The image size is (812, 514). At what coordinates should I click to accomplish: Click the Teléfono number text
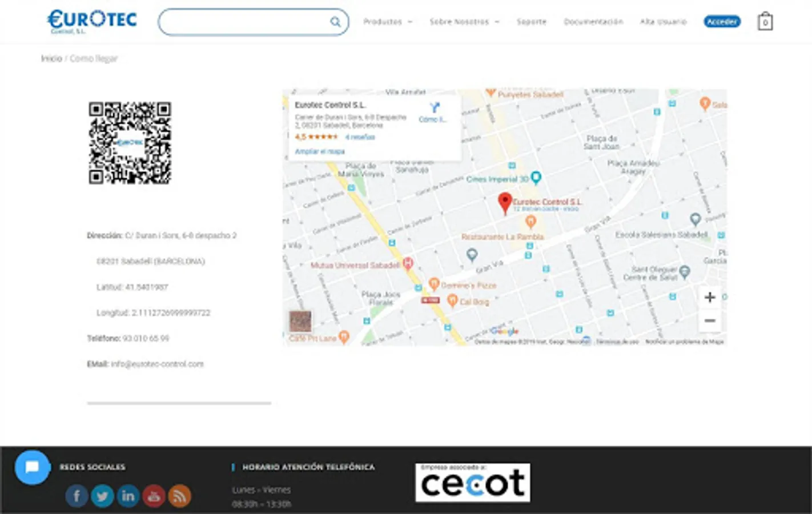[x=146, y=338]
